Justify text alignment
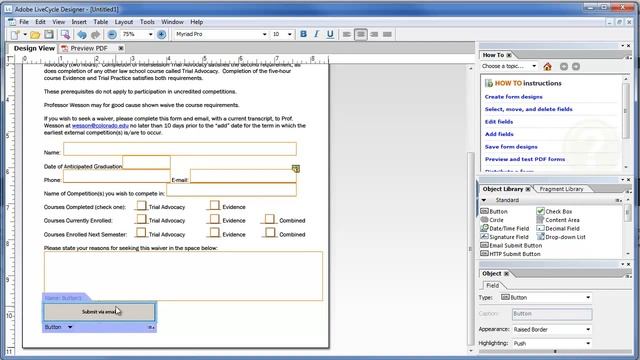The image size is (640, 360). tap(387, 34)
